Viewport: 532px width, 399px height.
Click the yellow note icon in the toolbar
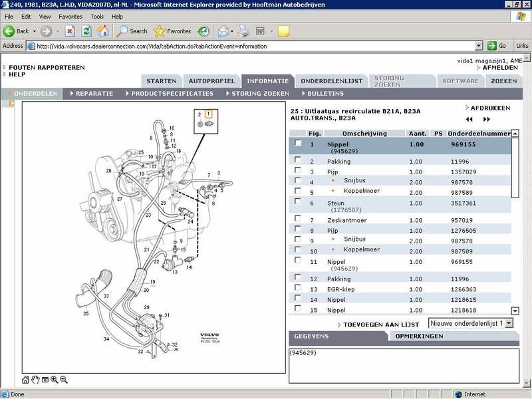coord(283,31)
